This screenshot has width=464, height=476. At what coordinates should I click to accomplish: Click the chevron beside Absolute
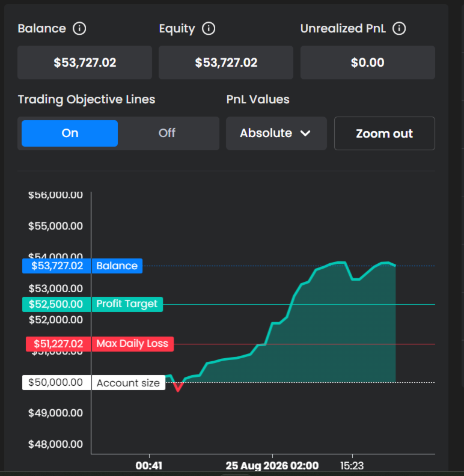305,133
